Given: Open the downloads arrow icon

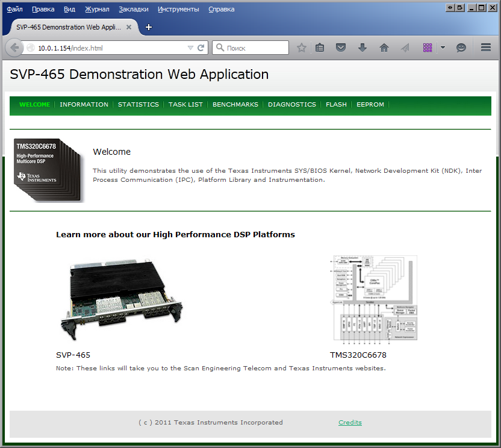Looking at the screenshot, I should pyautogui.click(x=363, y=48).
